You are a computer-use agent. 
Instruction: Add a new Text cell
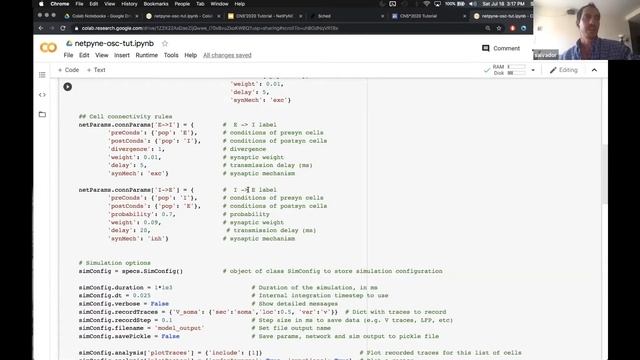96,70
